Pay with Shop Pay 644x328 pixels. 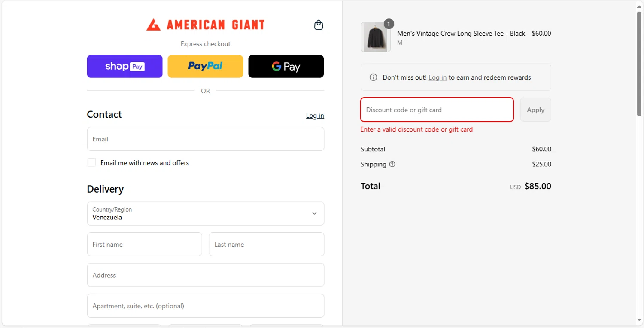tap(125, 66)
